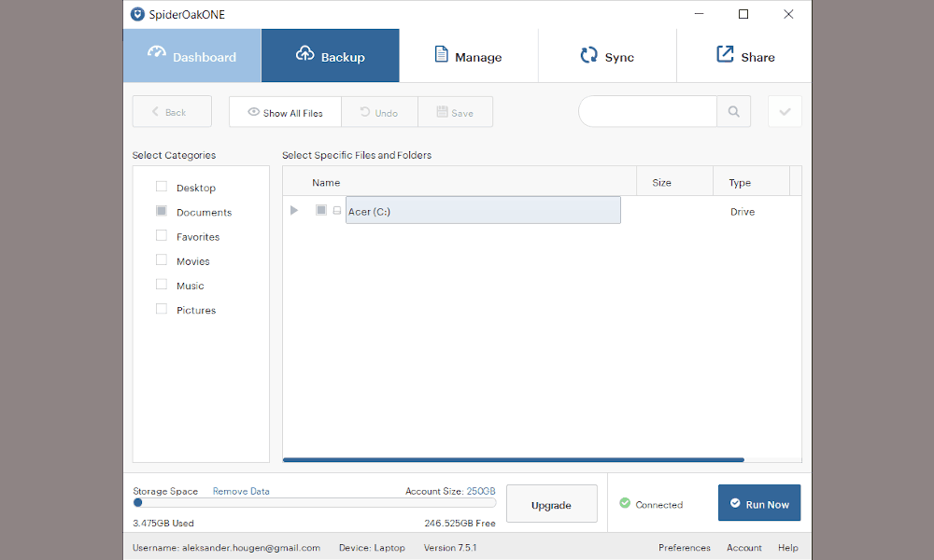Viewport: 934px width, 560px height.
Task: Click inside the search input field
Action: pos(647,111)
